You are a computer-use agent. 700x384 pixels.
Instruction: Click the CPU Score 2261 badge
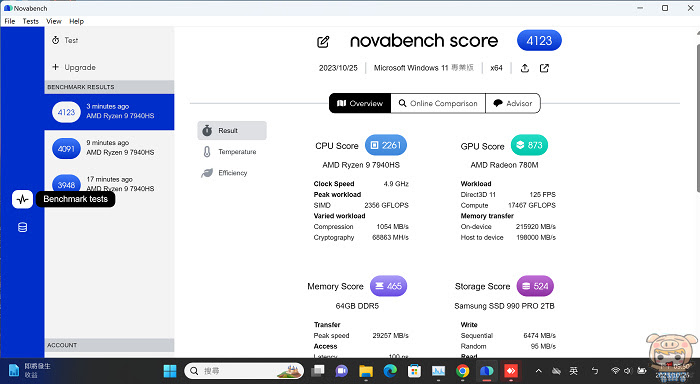[x=386, y=145]
